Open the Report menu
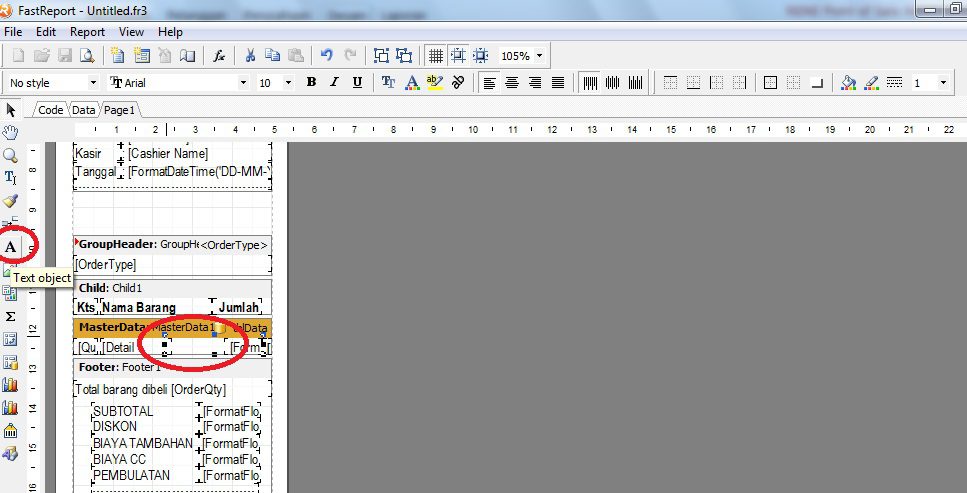The height and width of the screenshot is (493, 967). coord(87,32)
